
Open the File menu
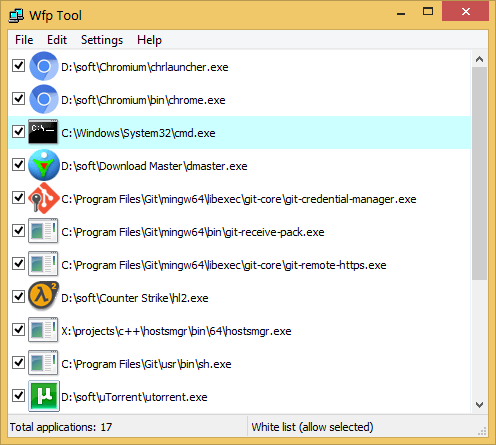click(24, 40)
